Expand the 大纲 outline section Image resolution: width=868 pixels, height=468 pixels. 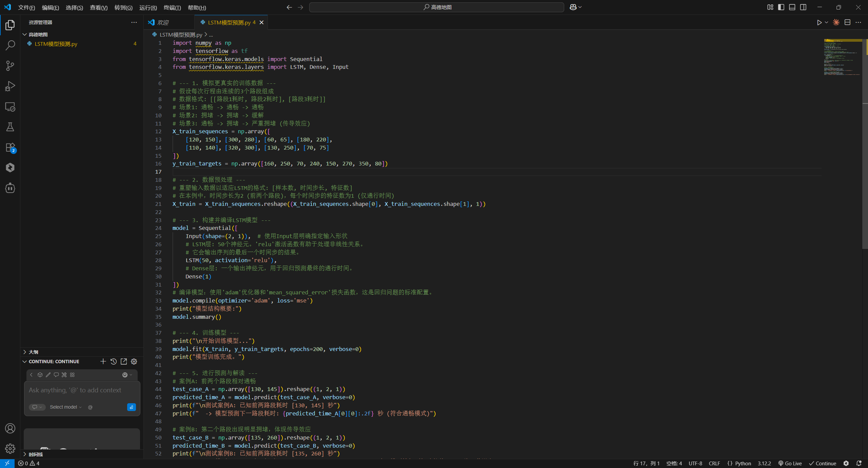click(x=81, y=352)
